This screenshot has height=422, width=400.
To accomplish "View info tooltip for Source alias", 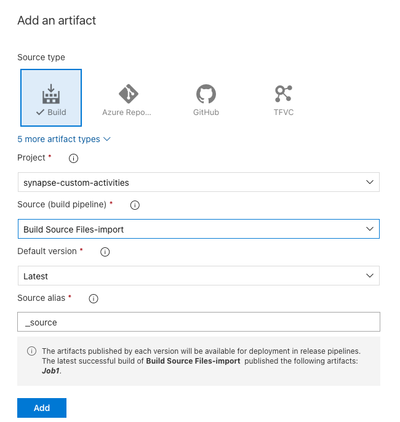I will [x=93, y=298].
